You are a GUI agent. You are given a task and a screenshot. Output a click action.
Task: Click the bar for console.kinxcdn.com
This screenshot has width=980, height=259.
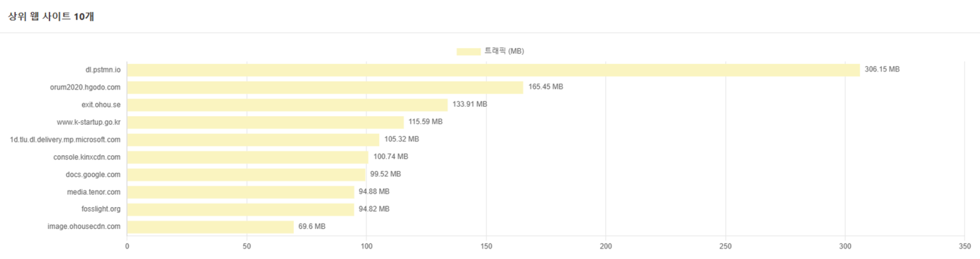(x=247, y=157)
